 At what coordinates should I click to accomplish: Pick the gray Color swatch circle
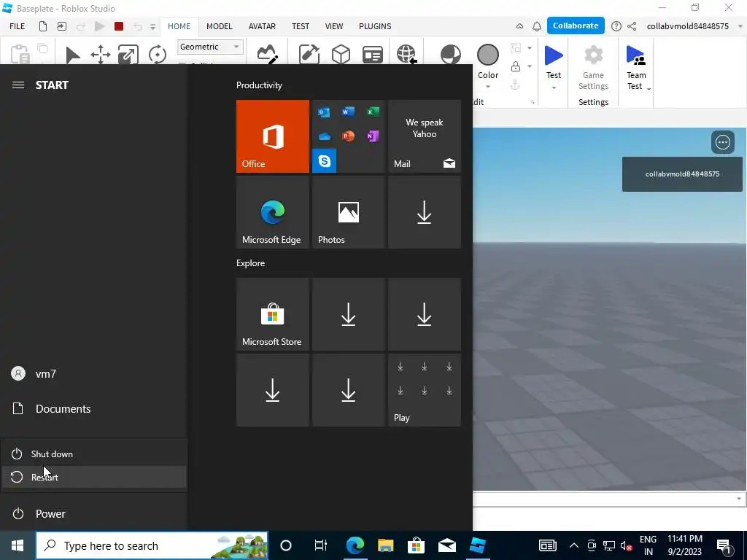tap(488, 55)
